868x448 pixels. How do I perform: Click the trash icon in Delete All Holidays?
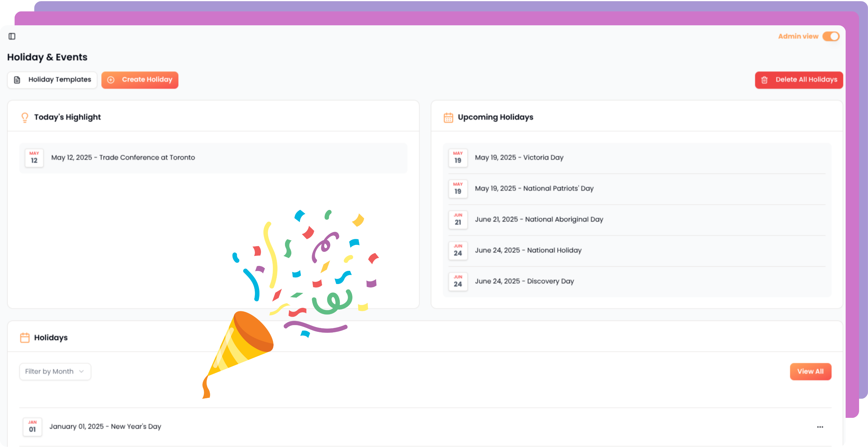click(x=764, y=80)
